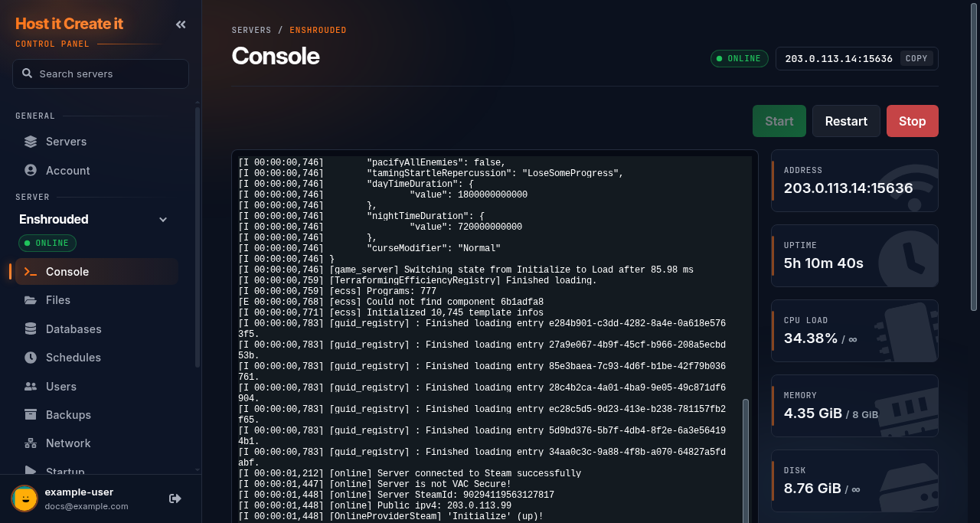This screenshot has height=523, width=980.
Task: Click the Host it Create it logo
Action: point(69,24)
